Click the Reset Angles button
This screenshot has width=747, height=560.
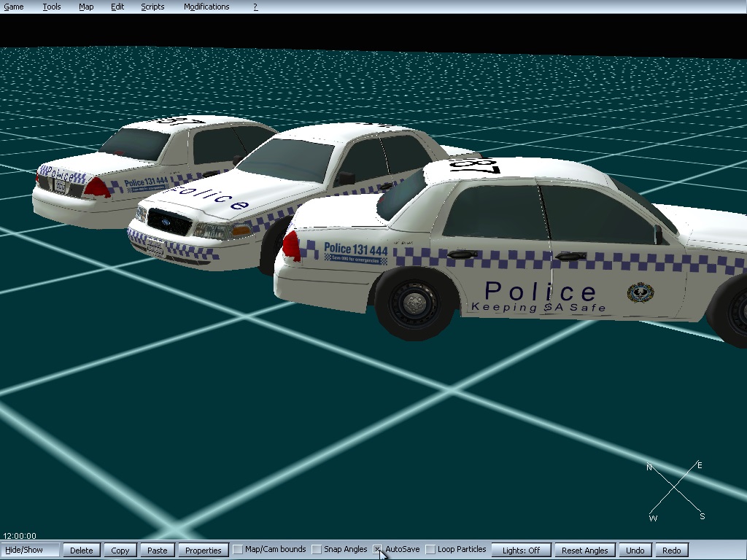pyautogui.click(x=585, y=550)
